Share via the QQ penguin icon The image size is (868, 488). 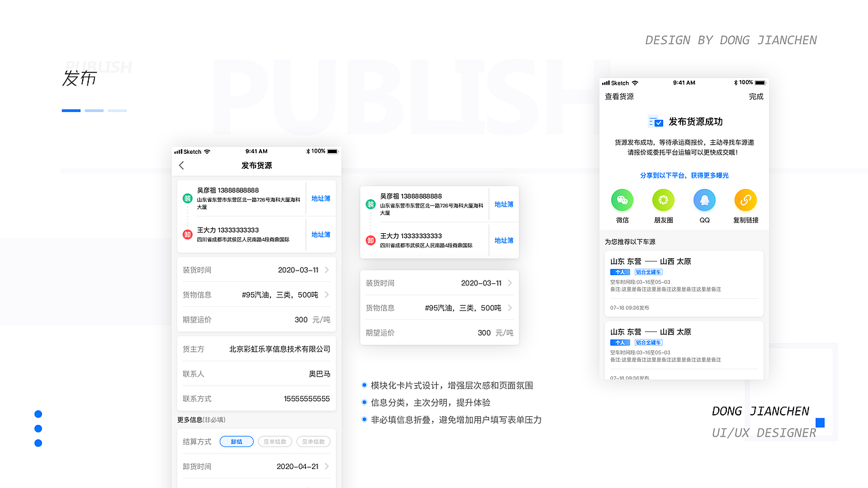(x=705, y=200)
